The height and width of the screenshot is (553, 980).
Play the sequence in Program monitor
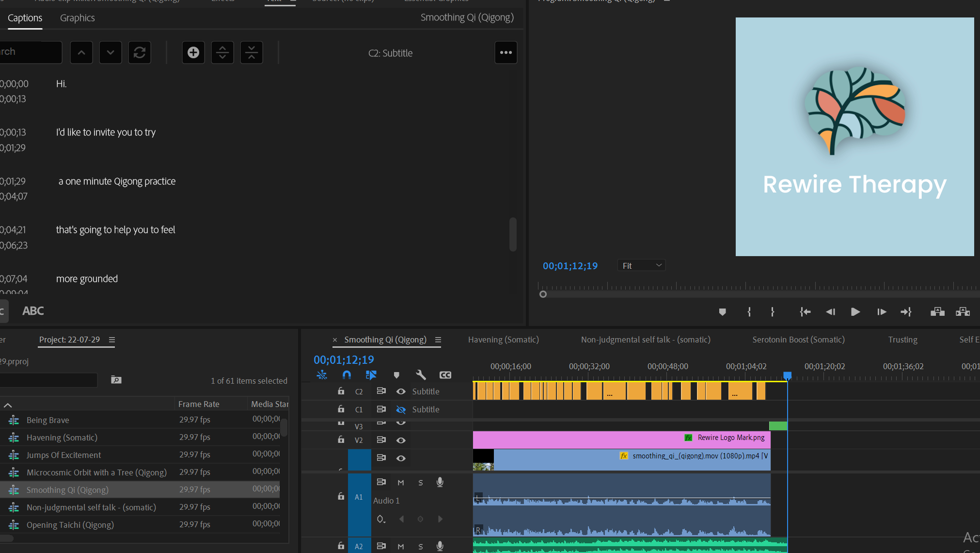click(x=855, y=312)
